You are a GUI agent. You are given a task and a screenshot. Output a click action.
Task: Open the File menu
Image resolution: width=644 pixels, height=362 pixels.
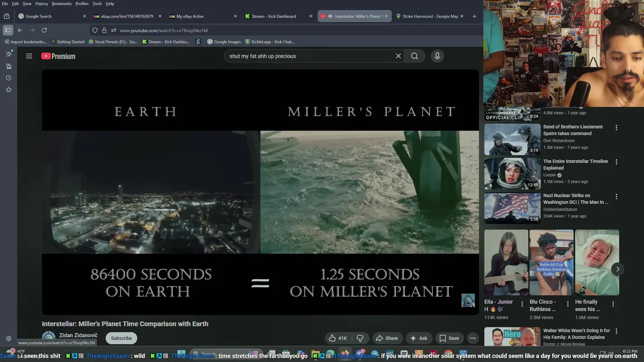pyautogui.click(x=5, y=4)
